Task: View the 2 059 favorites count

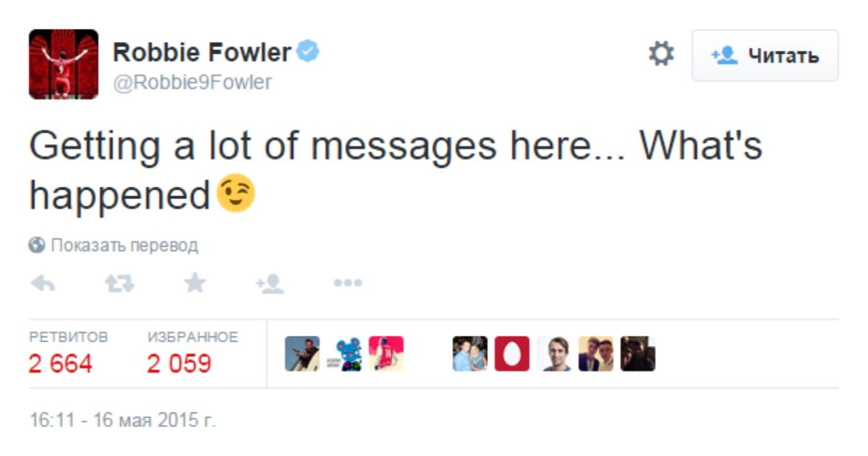Action: (179, 363)
